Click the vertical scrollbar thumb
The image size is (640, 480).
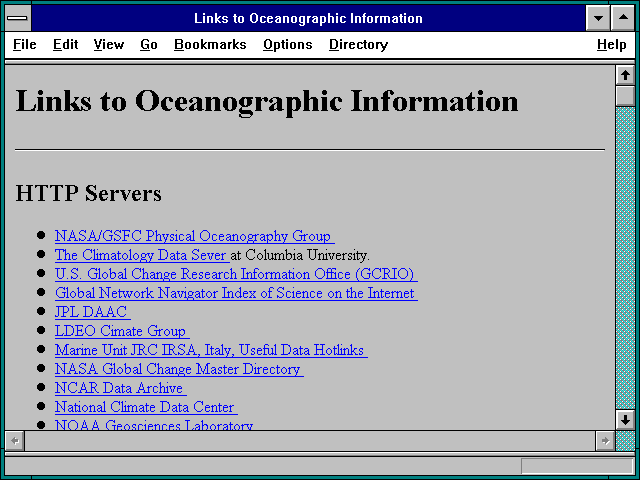tap(625, 96)
